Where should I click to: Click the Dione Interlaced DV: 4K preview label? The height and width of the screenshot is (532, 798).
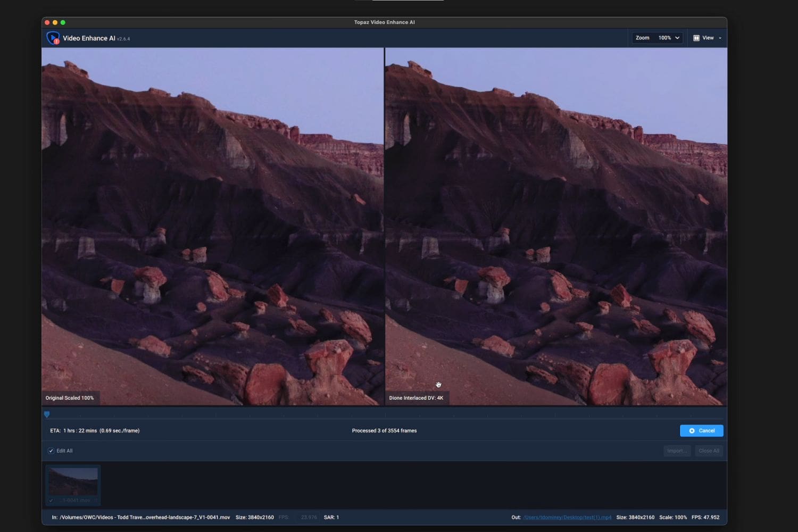pyautogui.click(x=416, y=398)
